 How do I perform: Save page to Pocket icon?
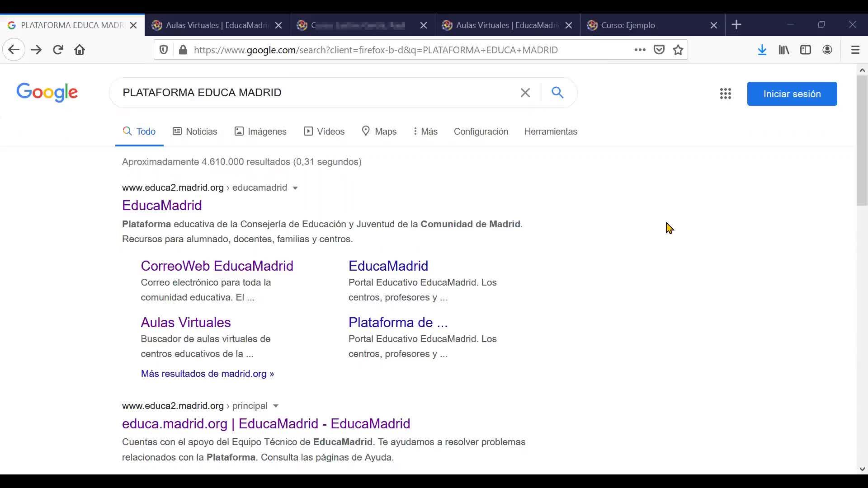(659, 50)
